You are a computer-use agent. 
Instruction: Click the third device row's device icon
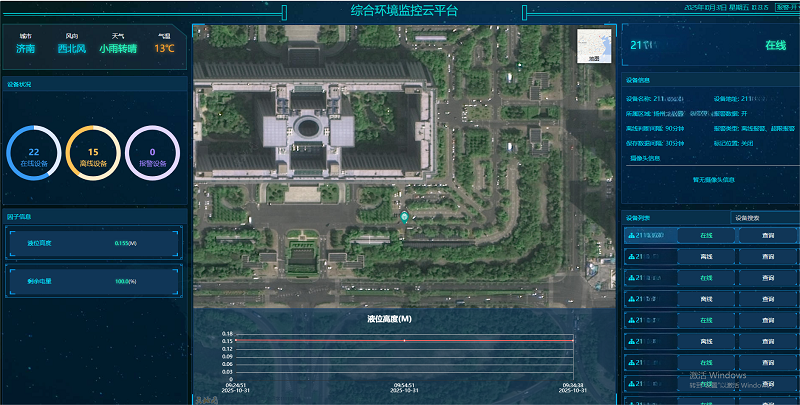(629, 278)
